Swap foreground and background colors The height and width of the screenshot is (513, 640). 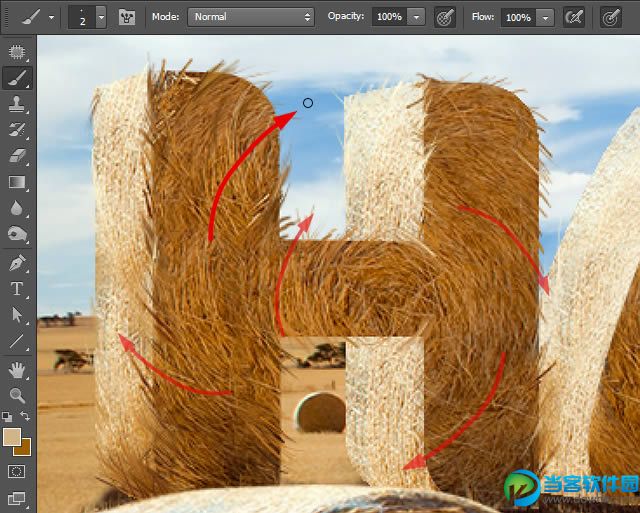pos(25,416)
